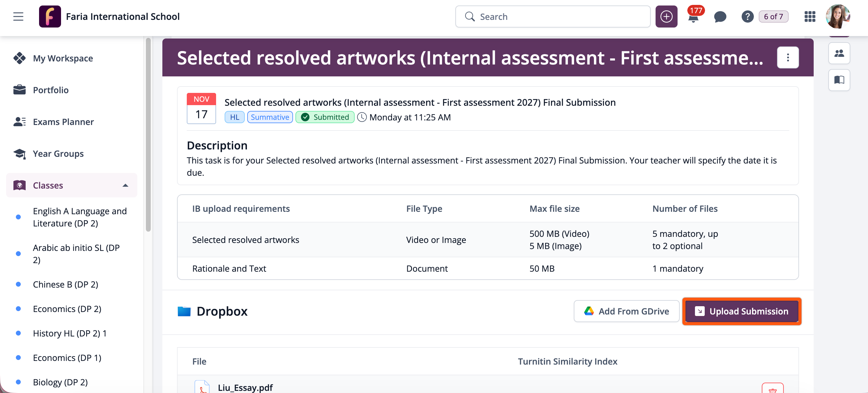Click the people group icon on right
Viewport: 868px width, 393px height.
click(839, 53)
